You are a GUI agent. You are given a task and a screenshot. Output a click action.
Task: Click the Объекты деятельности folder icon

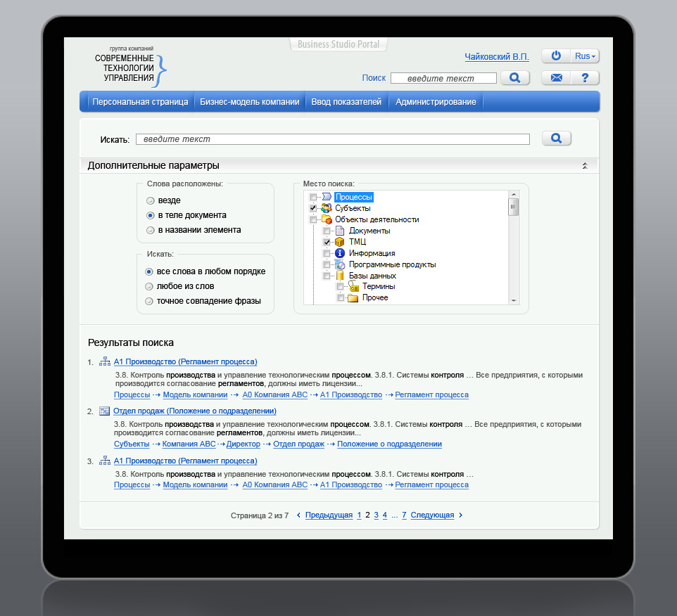coord(327,219)
